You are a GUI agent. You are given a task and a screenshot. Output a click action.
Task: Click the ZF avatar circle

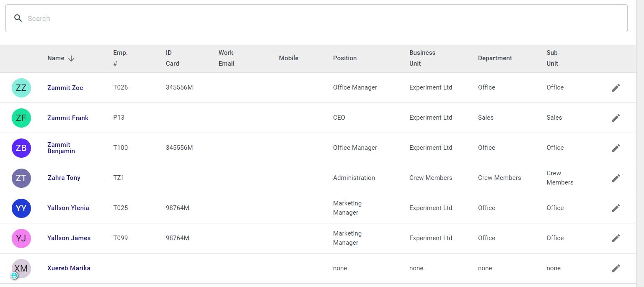click(x=21, y=118)
